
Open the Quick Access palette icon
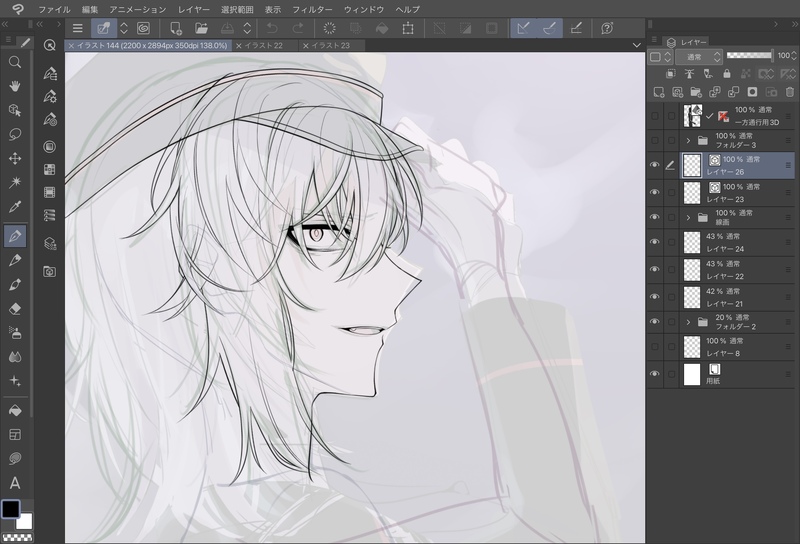pos(49,45)
